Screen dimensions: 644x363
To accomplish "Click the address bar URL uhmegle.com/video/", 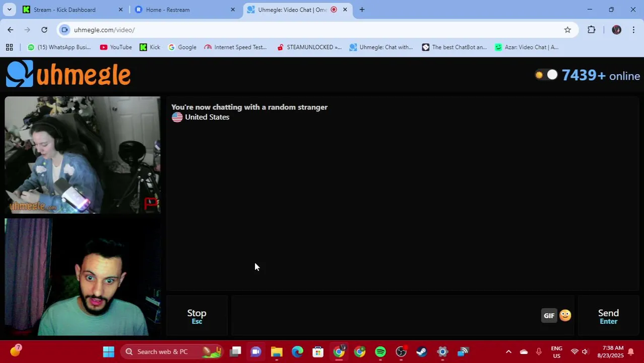I will [104, 30].
